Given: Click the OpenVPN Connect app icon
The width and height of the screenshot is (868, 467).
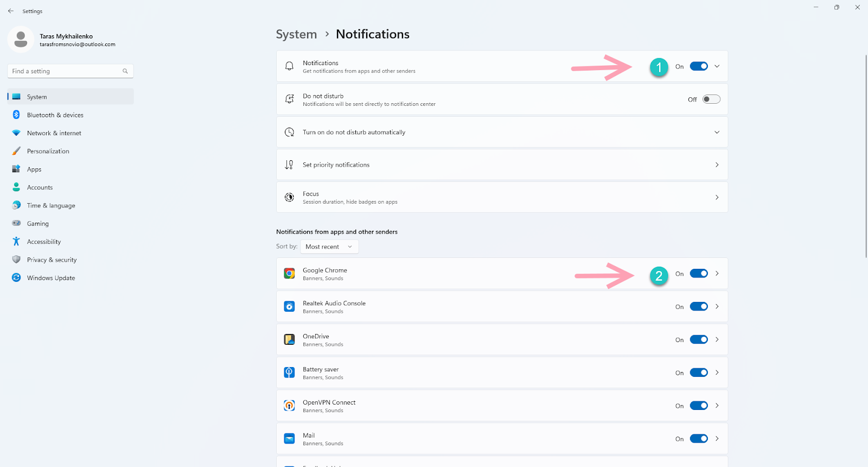Looking at the screenshot, I should [290, 406].
